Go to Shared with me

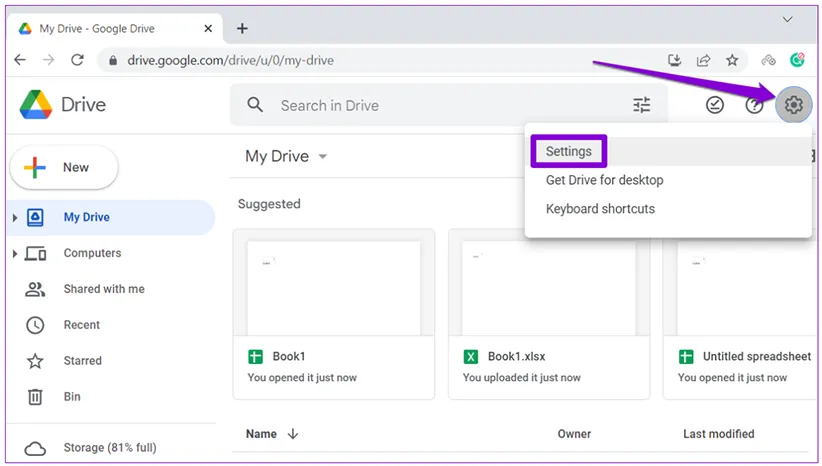click(x=103, y=289)
